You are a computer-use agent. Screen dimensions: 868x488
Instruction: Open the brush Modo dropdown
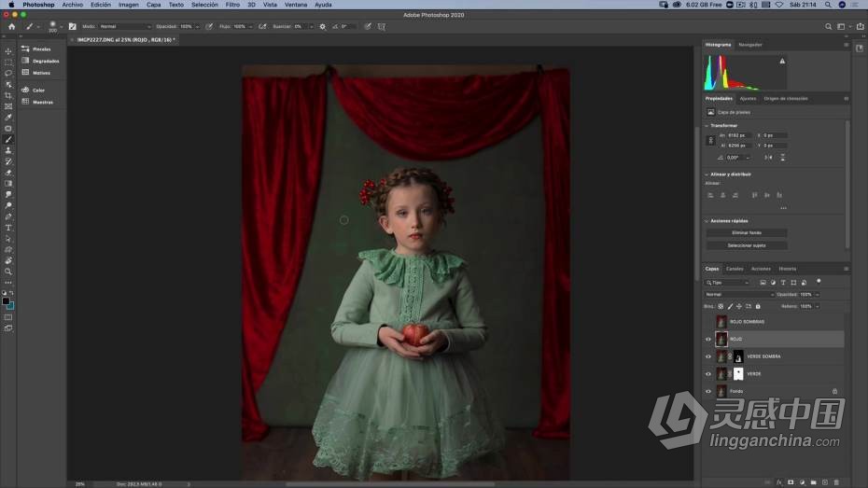[x=124, y=26]
